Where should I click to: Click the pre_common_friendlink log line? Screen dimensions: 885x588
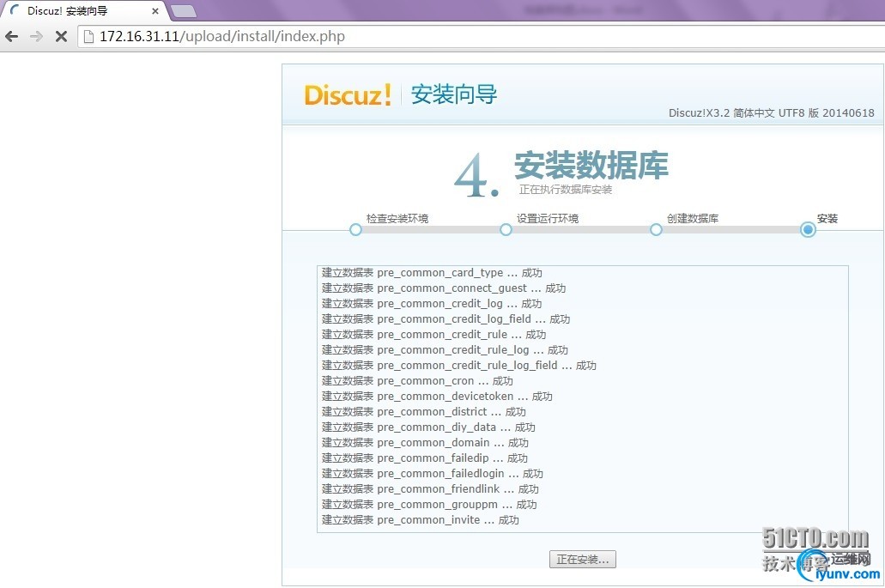click(430, 489)
